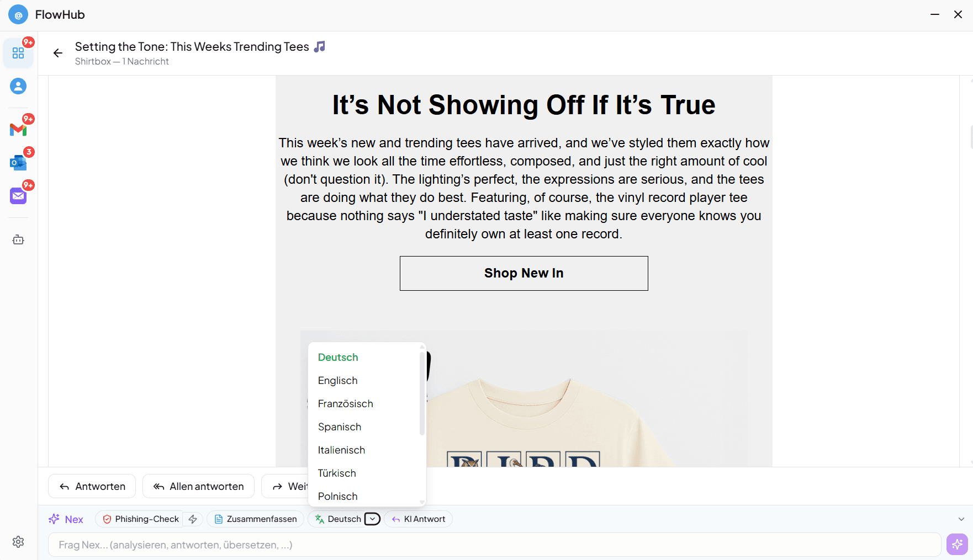Click the lightning bolt beside Phishing-Check

click(x=193, y=519)
